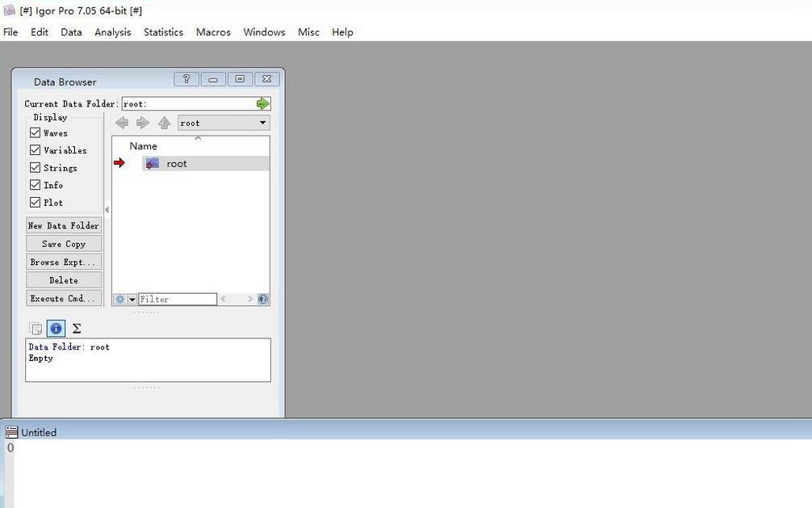Image resolution: width=812 pixels, height=508 pixels.
Task: Open the Windows menu
Action: click(264, 32)
